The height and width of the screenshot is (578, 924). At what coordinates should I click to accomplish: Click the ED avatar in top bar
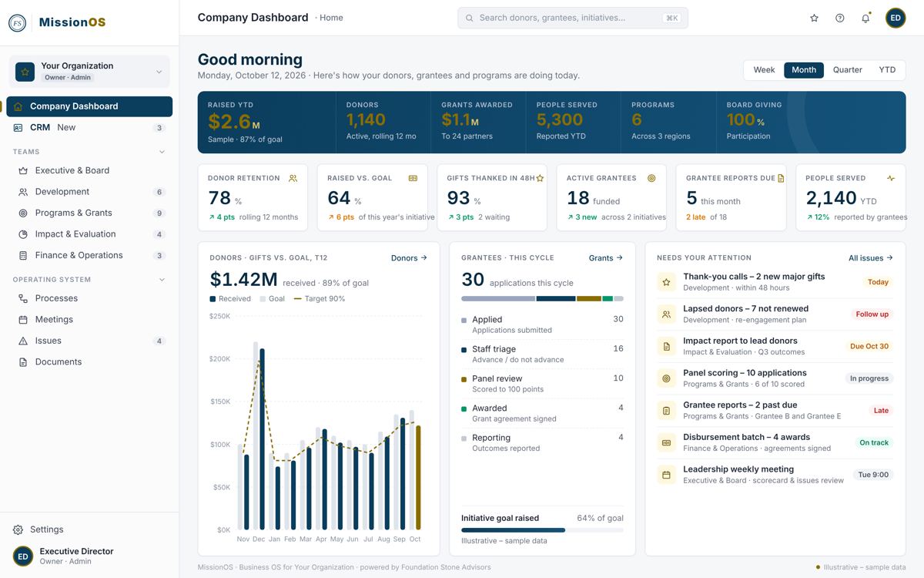896,18
